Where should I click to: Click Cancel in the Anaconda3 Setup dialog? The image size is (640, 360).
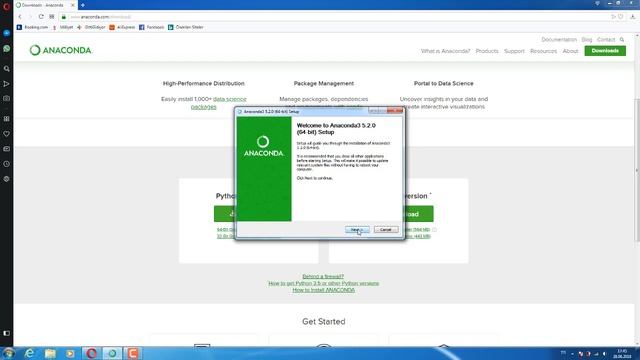(x=386, y=230)
